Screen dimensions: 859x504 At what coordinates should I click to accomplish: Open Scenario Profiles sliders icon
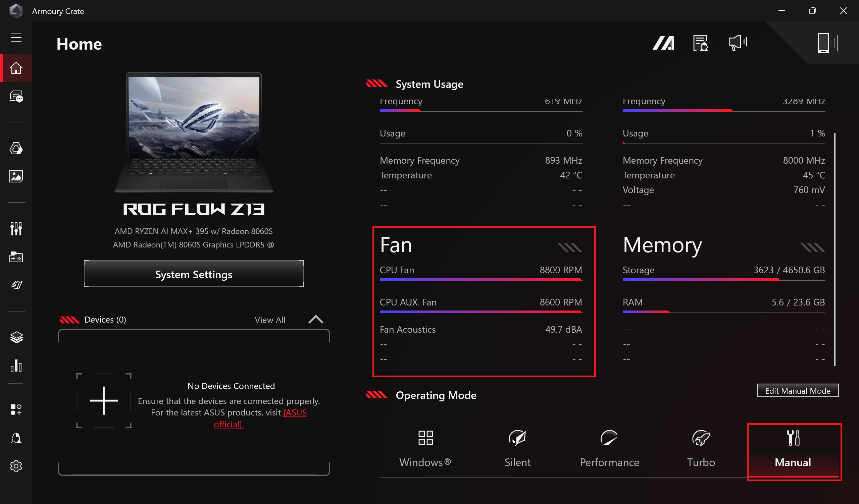pyautogui.click(x=16, y=228)
